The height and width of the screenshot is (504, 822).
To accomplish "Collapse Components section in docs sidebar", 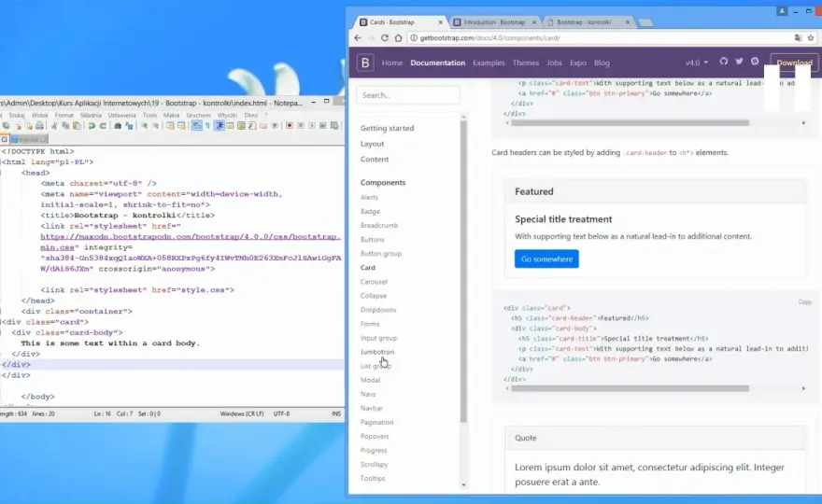I will coord(383,182).
